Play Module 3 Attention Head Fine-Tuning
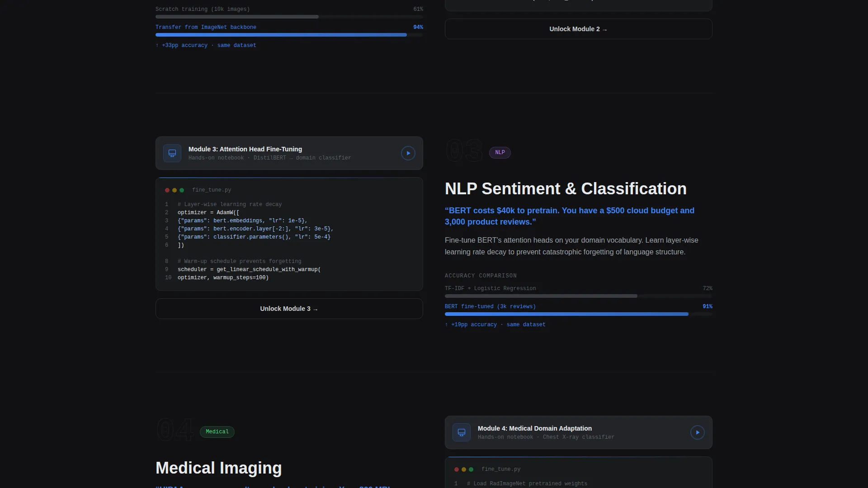868x488 pixels. coord(408,153)
